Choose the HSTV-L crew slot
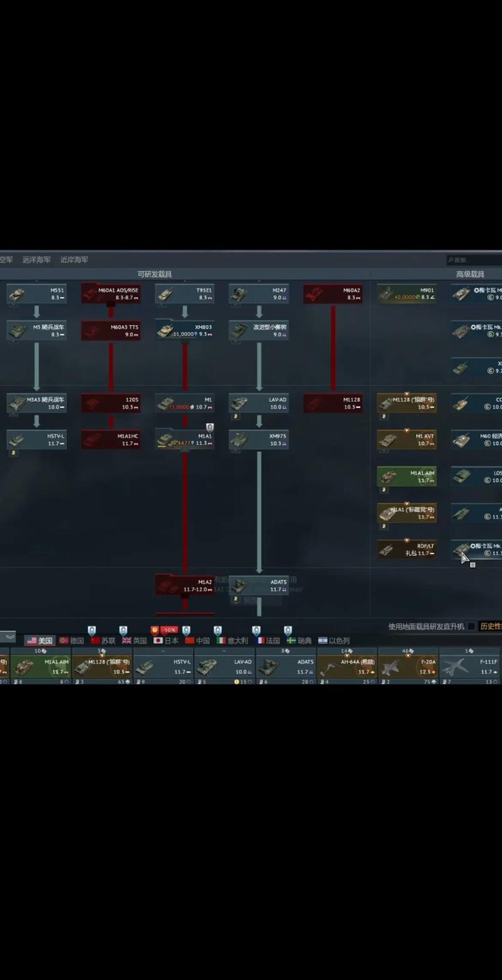Viewport: 502px width, 980px height. pyautogui.click(x=163, y=666)
